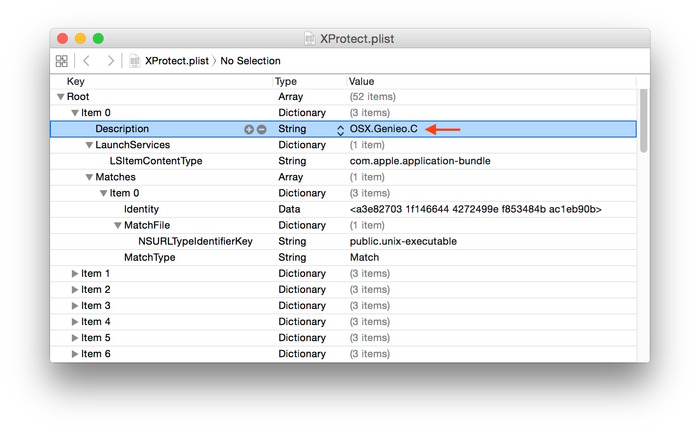Expand Item 1
This screenshot has width=700, height=434.
pyautogui.click(x=75, y=274)
